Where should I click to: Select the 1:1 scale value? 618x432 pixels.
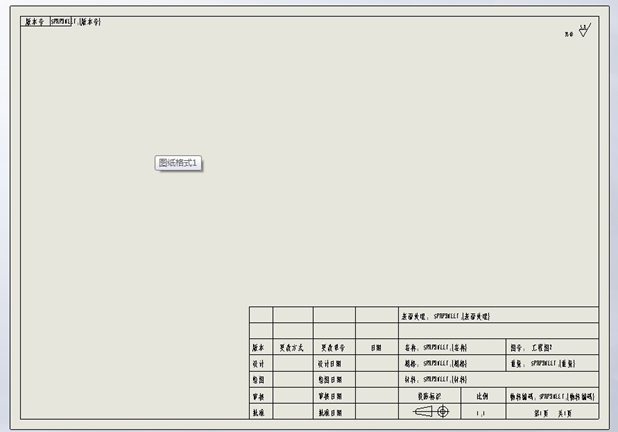click(x=482, y=412)
